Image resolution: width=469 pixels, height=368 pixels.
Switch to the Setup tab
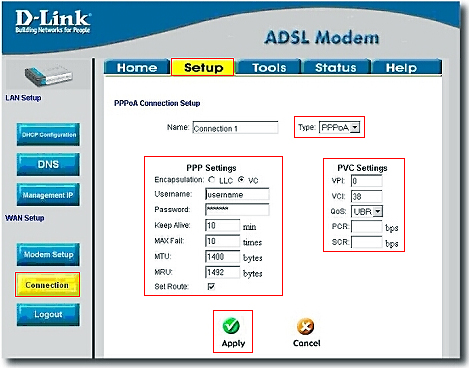tap(203, 68)
